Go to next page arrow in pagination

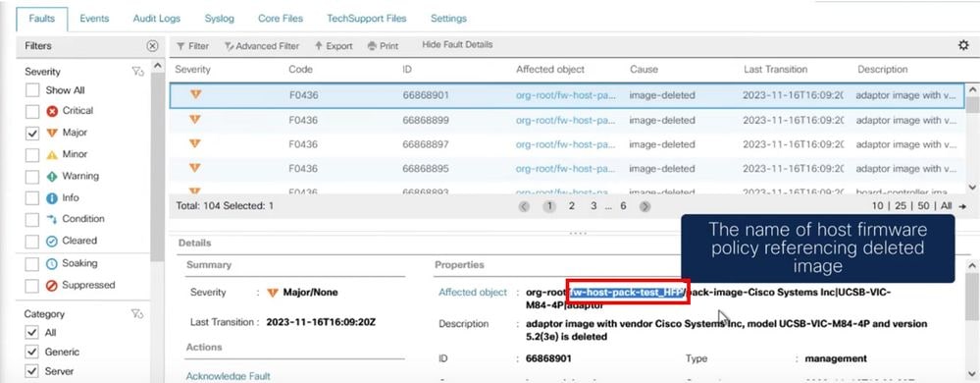[645, 206]
